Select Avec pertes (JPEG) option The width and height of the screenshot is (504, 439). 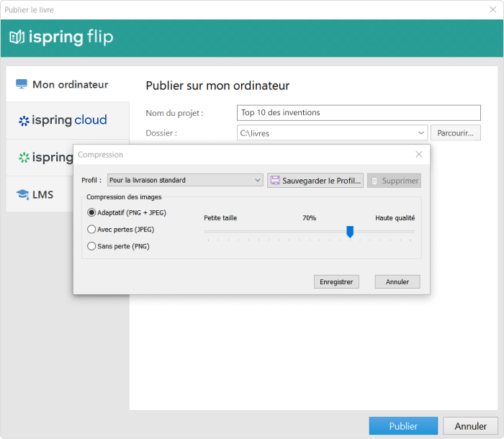click(x=121, y=230)
